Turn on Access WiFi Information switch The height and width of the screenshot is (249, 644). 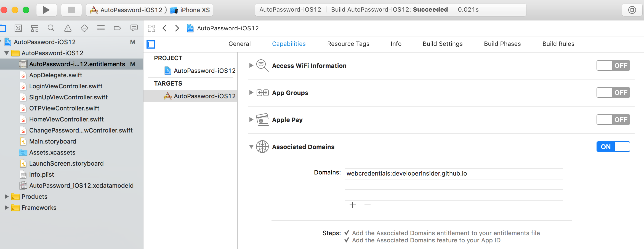tap(613, 66)
